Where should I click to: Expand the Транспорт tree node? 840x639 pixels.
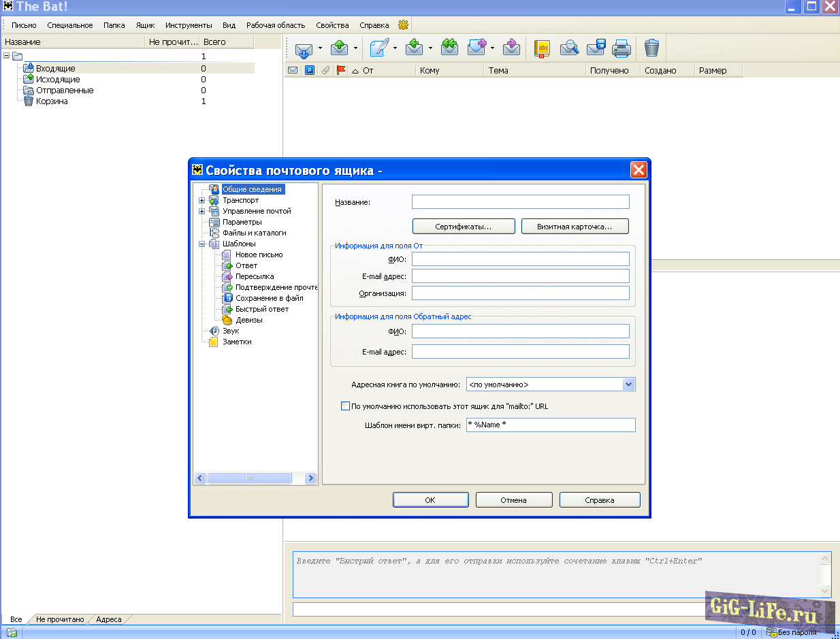201,201
